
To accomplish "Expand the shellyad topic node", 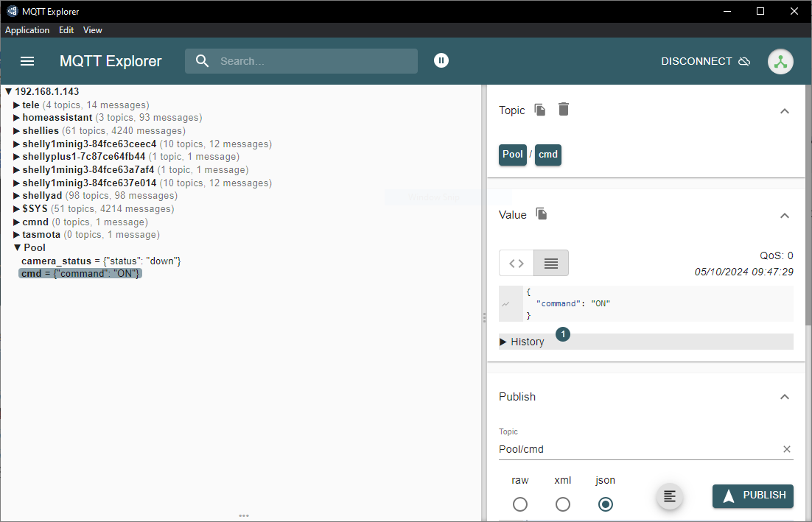I will point(16,196).
